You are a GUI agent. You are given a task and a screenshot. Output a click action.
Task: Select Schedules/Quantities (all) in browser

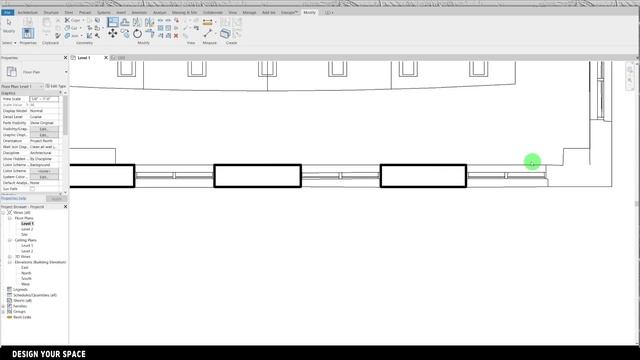point(35,295)
